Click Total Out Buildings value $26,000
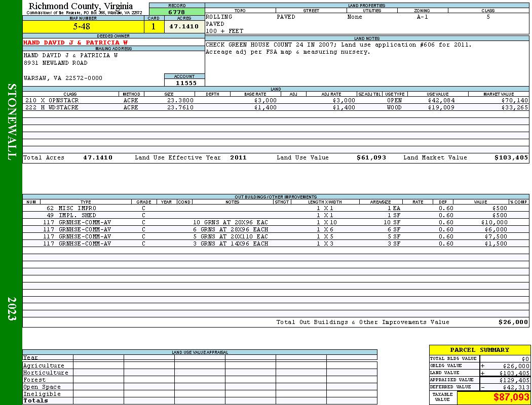 pyautogui.click(x=513, y=322)
